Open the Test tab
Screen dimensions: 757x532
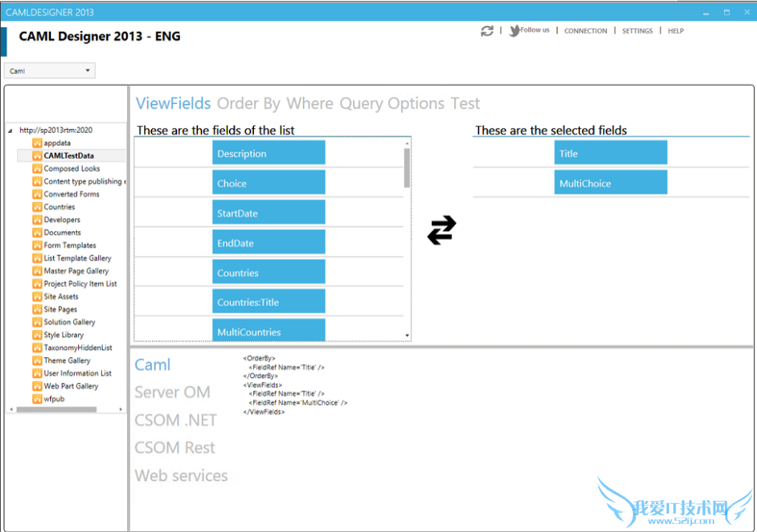tap(465, 103)
